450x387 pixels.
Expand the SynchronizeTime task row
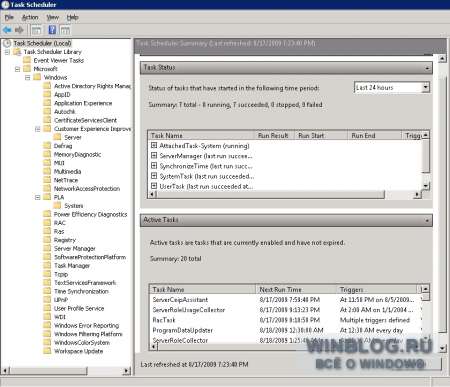click(x=154, y=166)
